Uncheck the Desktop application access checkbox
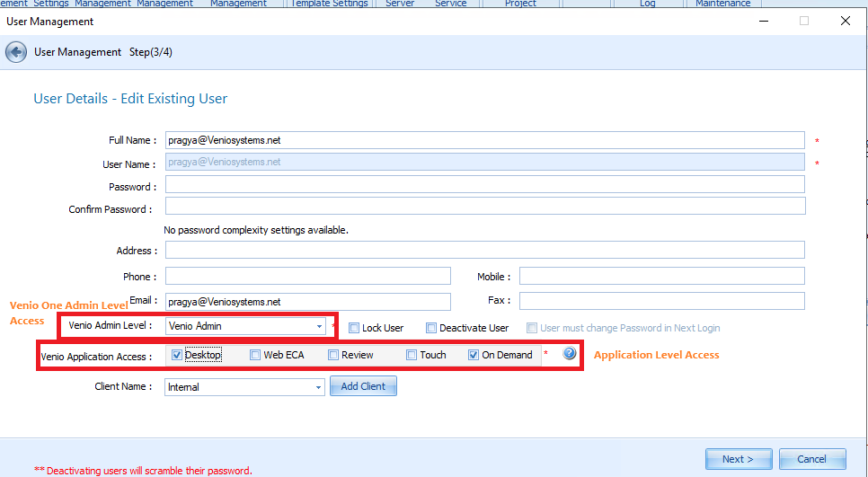 point(177,355)
